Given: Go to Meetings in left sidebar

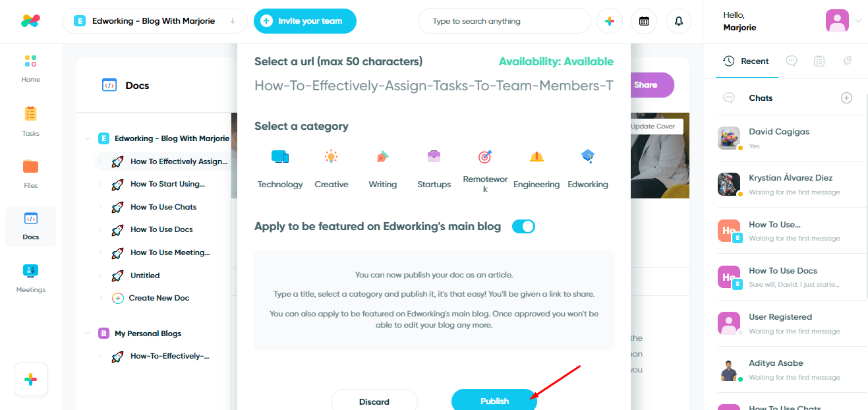Looking at the screenshot, I should point(31,278).
